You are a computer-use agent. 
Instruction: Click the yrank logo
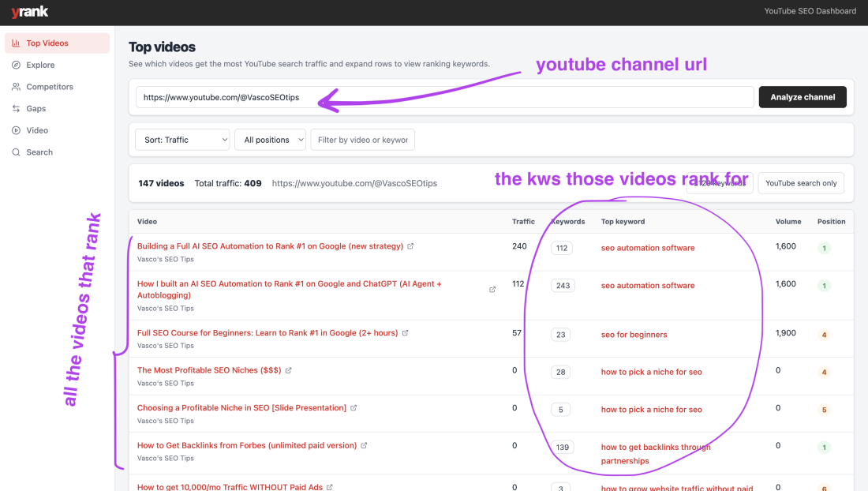click(x=29, y=12)
